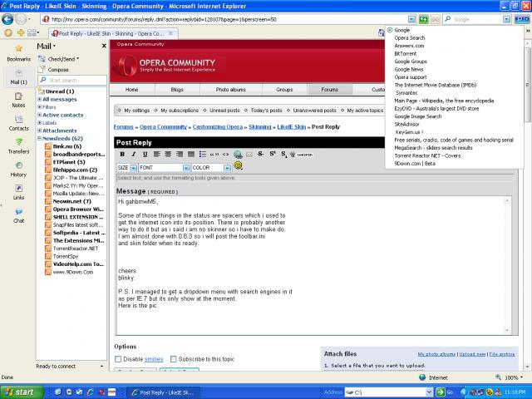Click the smilies hyperlink in Options
The width and height of the screenshot is (532, 399).
coord(154,359)
